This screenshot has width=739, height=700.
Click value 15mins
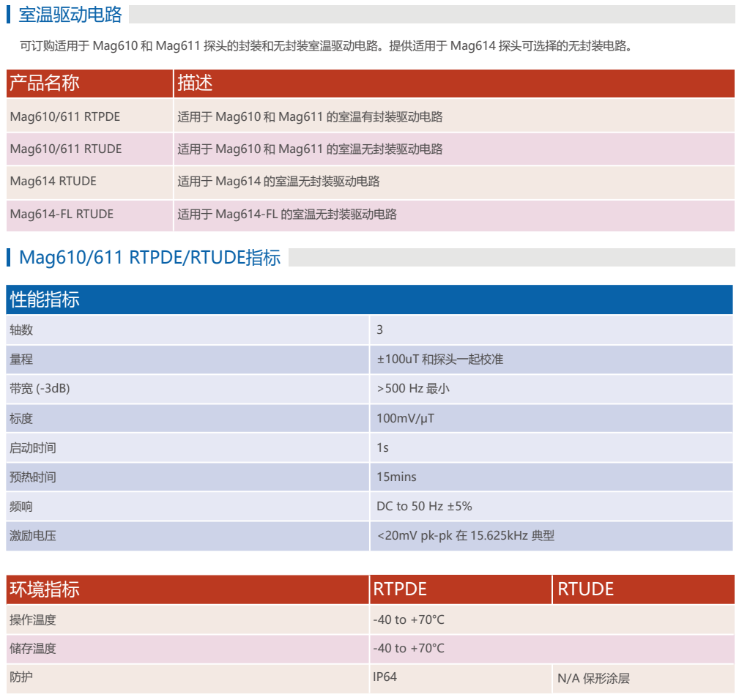pos(396,477)
